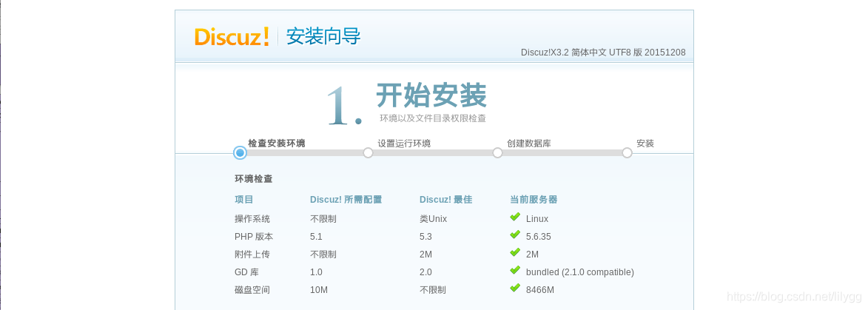Click green checkmark in 附件上传 row
This screenshot has width=868, height=310.
pos(515,252)
